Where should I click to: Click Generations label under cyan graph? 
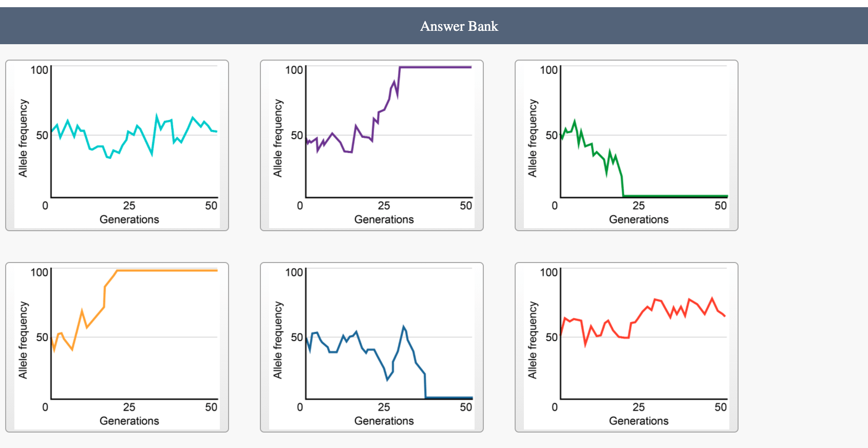(129, 219)
